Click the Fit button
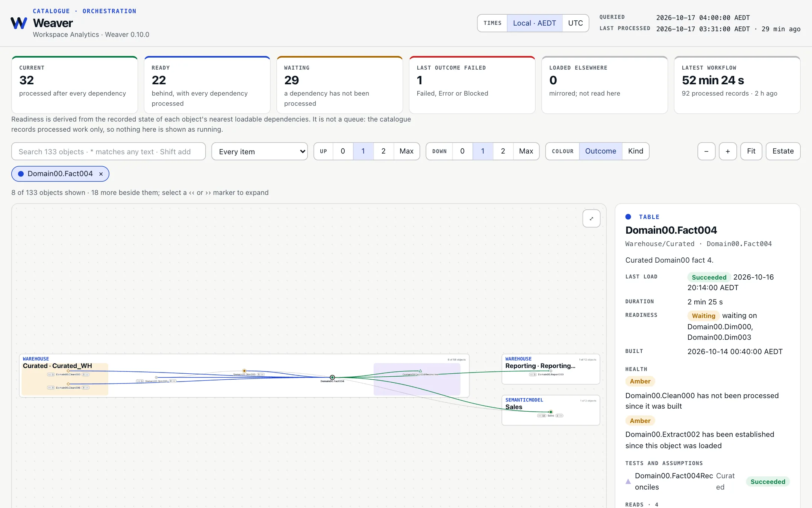This screenshot has width=812, height=508. click(x=751, y=151)
